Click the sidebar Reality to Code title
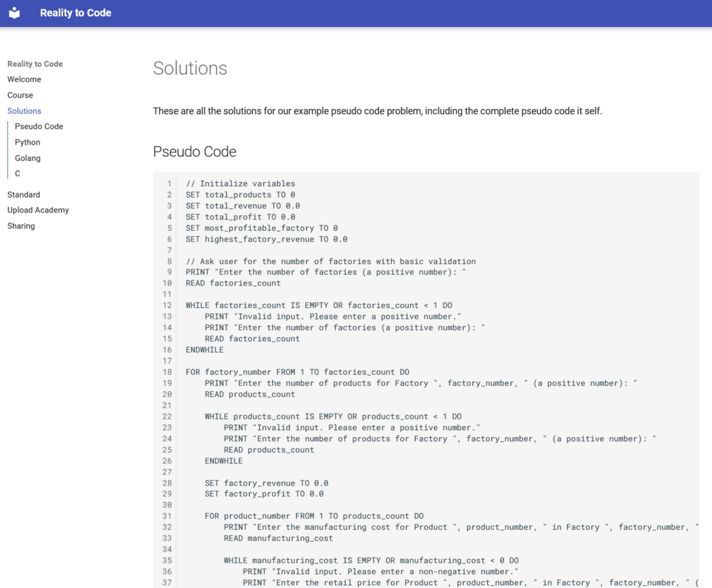Image resolution: width=712 pixels, height=588 pixels. pyautogui.click(x=35, y=64)
